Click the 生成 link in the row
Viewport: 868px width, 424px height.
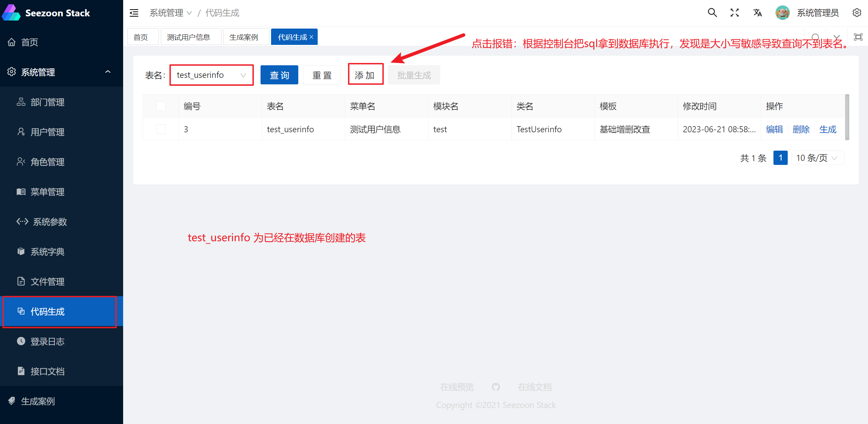(828, 129)
